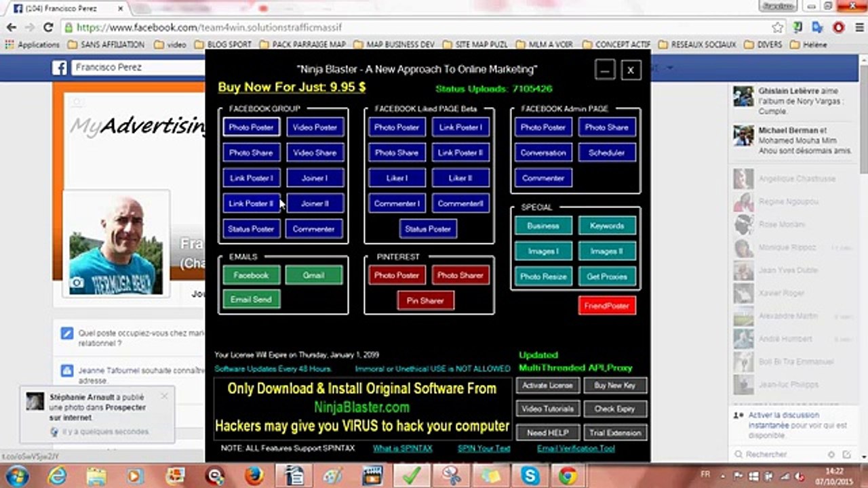This screenshot has width=868, height=488.
Task: Open the MAP BUSINESS DEV bookmark folder
Action: click(x=394, y=45)
